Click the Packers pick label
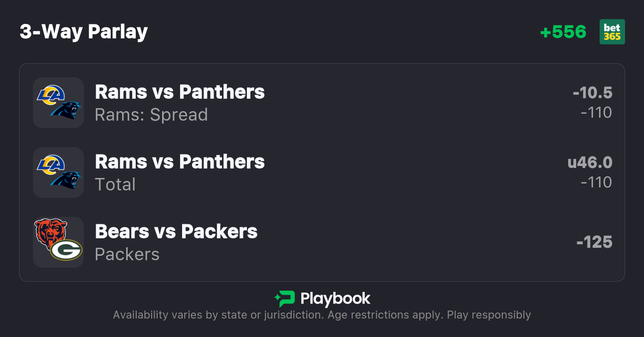 pos(127,254)
